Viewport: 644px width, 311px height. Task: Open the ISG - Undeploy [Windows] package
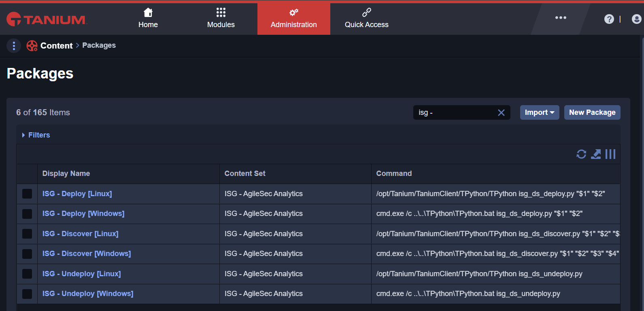88,294
